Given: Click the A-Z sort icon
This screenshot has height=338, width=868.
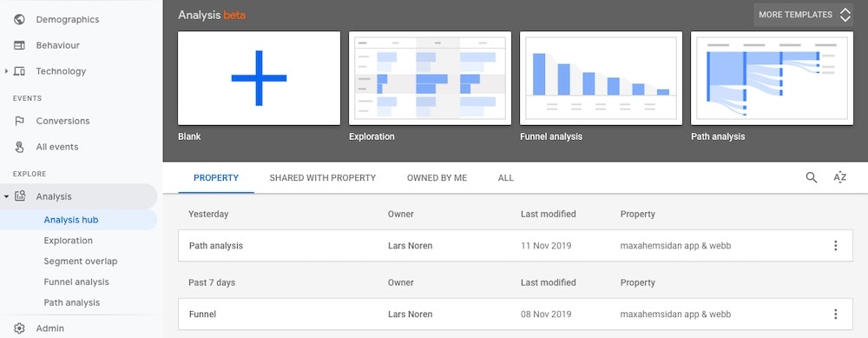Looking at the screenshot, I should point(839,177).
